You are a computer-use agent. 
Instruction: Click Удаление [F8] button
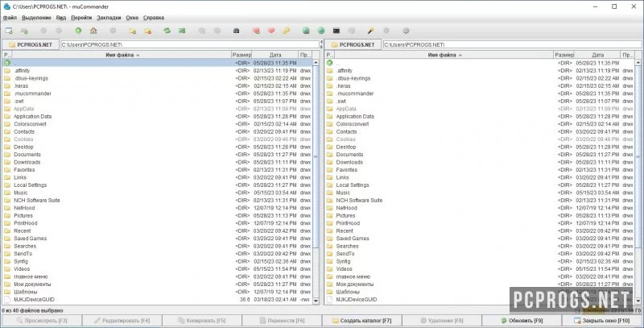point(442,320)
